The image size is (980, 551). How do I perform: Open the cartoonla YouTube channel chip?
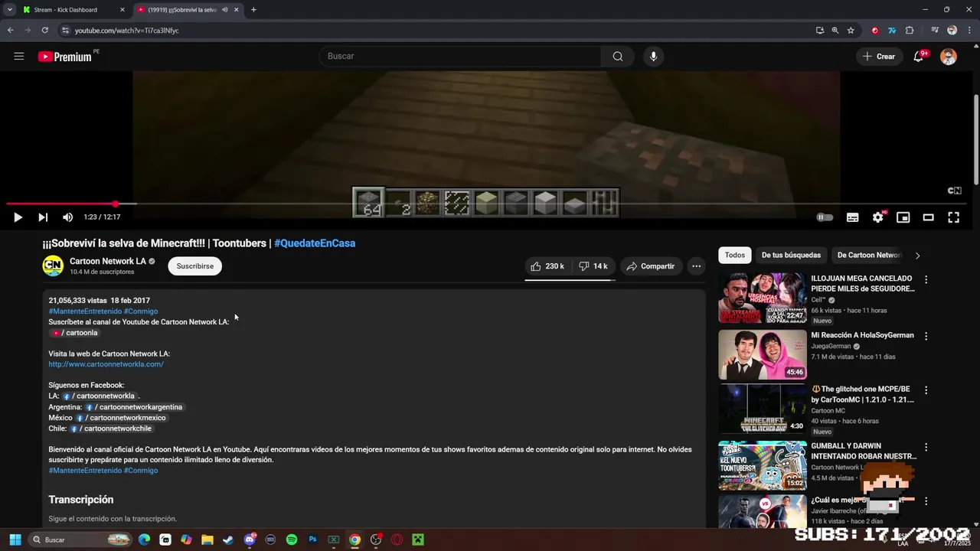[75, 333]
